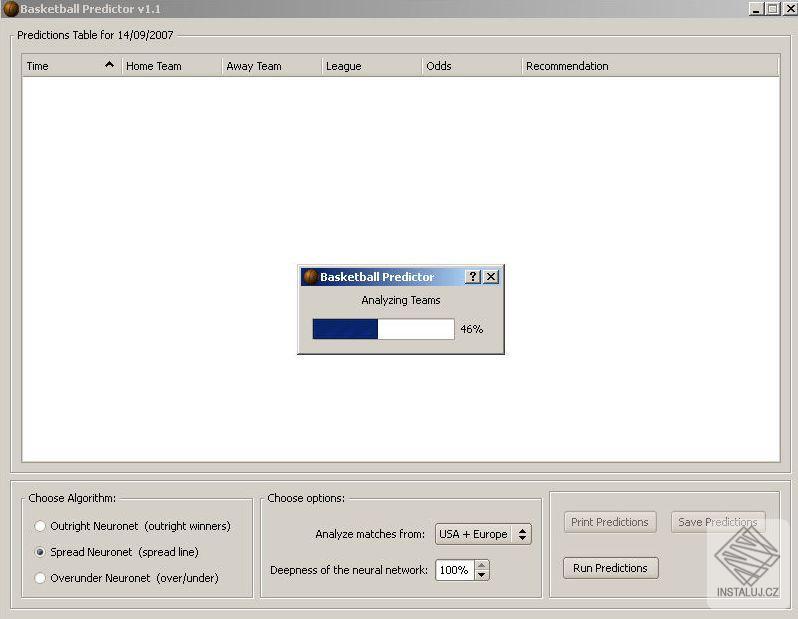Click the Analyze matches from label
The width and height of the screenshot is (798, 619).
click(x=370, y=534)
